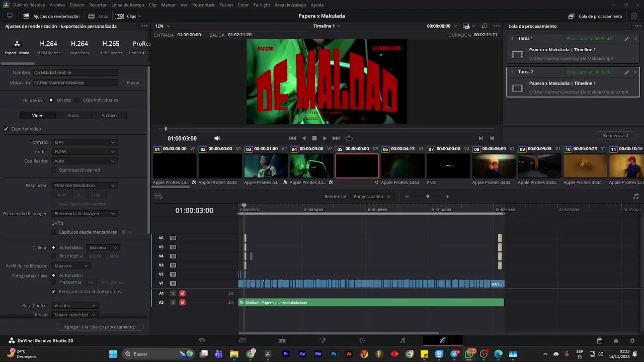Select the H.264 Master preset

click(49, 47)
